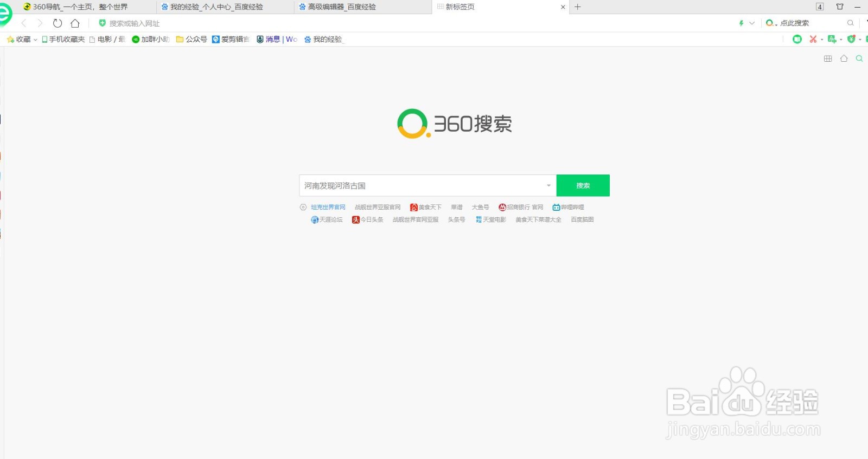The width and height of the screenshot is (868, 459).
Task: Click the green search icon on new tab page
Action: pos(859,59)
